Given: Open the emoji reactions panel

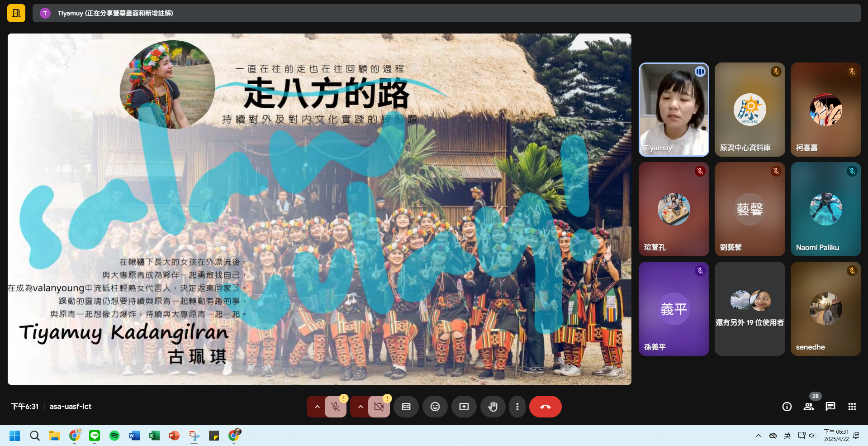Looking at the screenshot, I should click(435, 407).
